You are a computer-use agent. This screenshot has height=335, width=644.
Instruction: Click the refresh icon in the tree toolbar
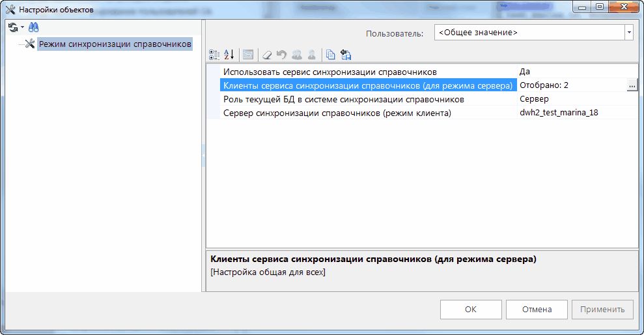click(x=12, y=27)
